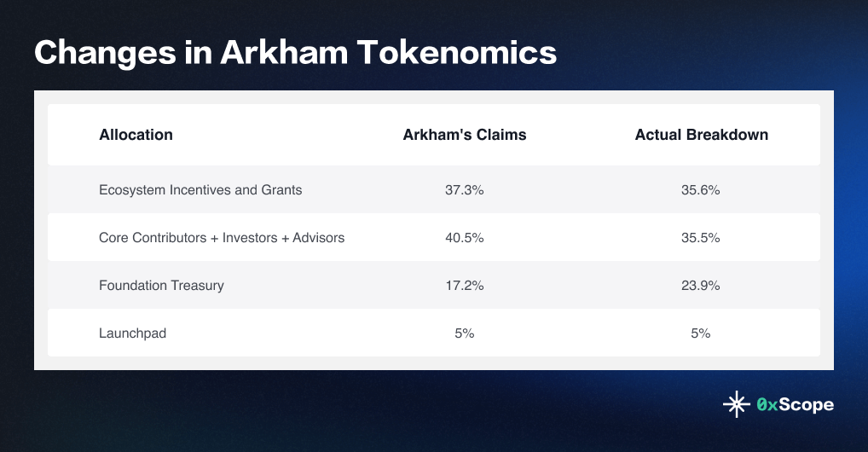Click Core Contributors + Investors + Advisors label
This screenshot has width=868, height=452.
[x=222, y=237]
